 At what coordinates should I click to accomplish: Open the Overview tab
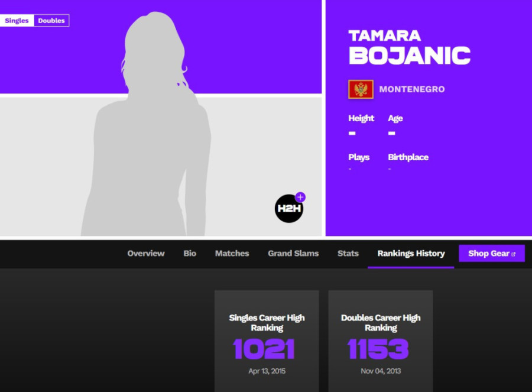(x=146, y=253)
